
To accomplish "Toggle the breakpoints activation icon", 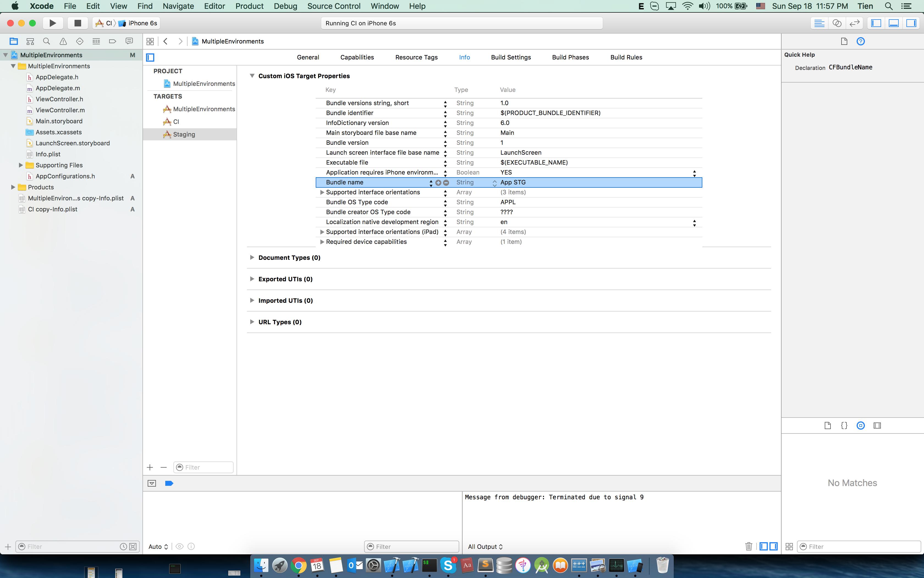I will [169, 483].
